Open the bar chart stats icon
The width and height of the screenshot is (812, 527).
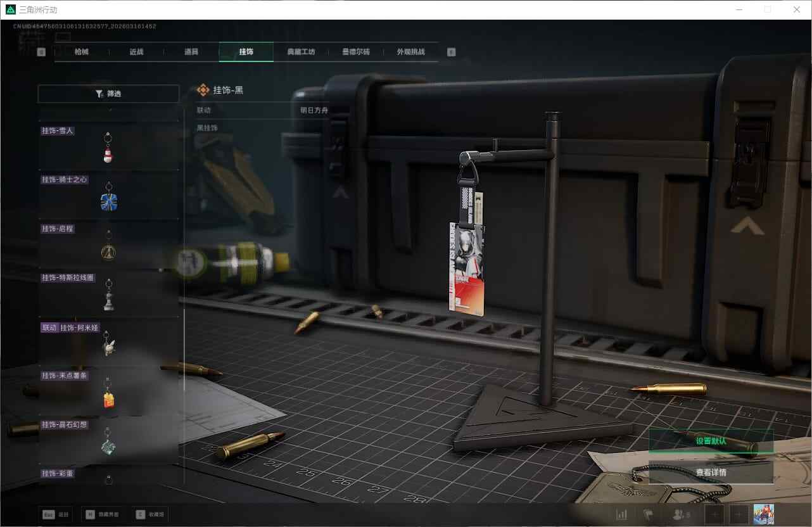pyautogui.click(x=621, y=515)
